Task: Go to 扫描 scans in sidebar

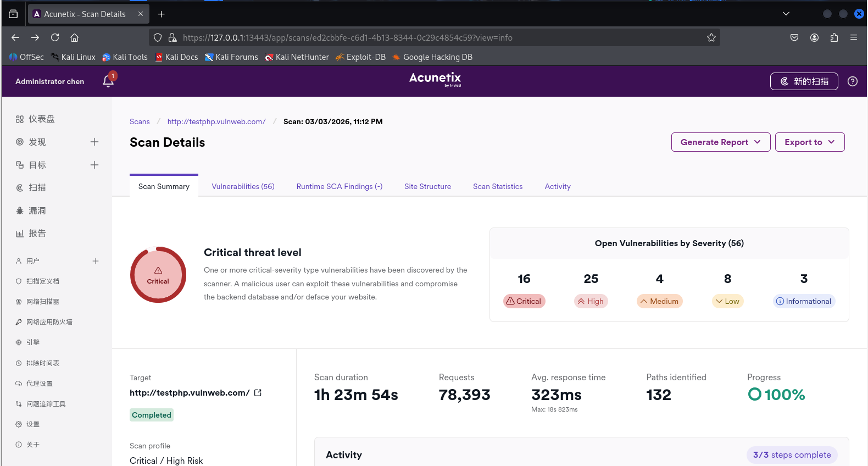Action: tap(31, 188)
